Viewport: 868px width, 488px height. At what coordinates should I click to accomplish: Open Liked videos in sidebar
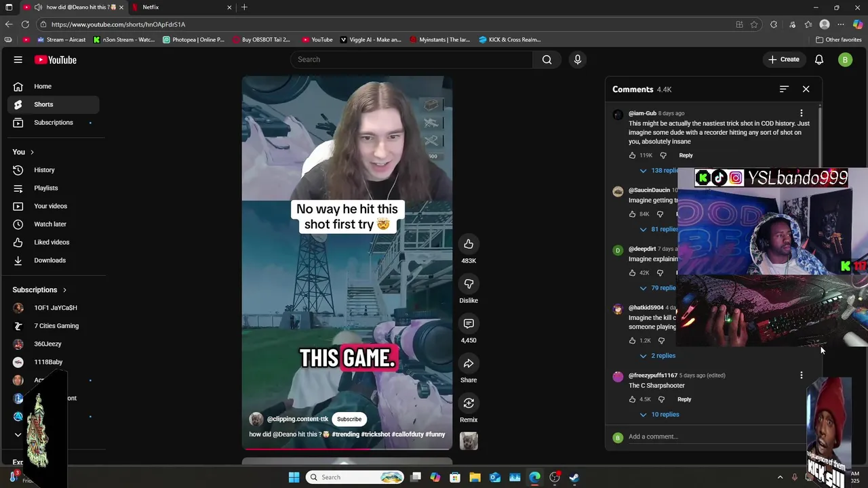click(x=53, y=242)
